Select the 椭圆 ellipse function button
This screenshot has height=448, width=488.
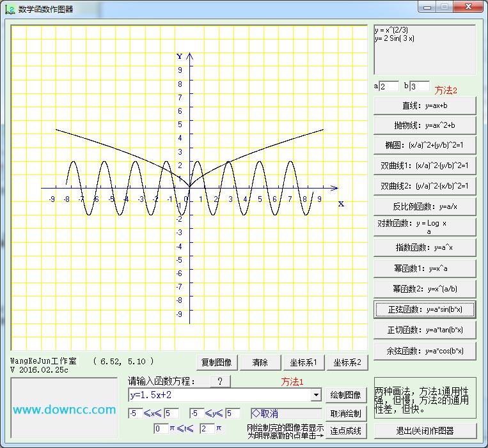click(x=425, y=146)
